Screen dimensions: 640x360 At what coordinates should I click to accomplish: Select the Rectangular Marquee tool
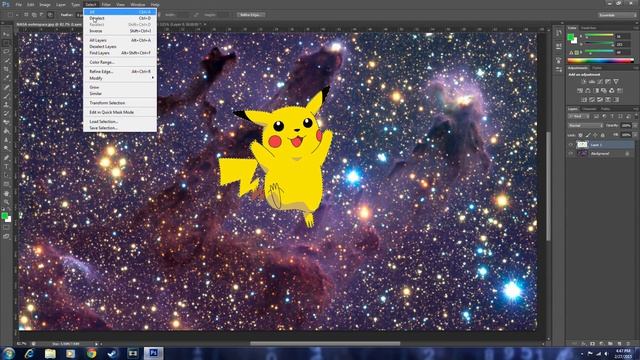[6, 43]
